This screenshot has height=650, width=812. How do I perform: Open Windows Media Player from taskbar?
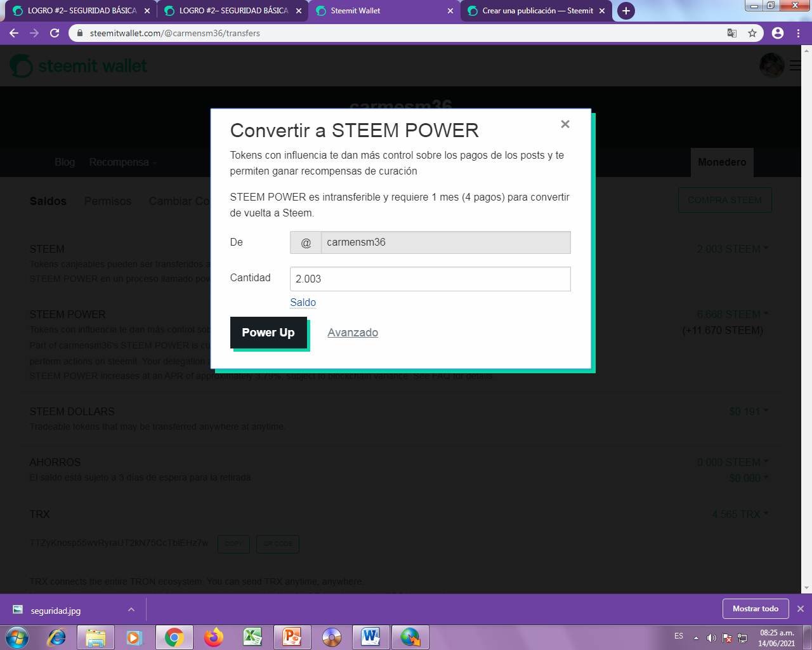click(134, 637)
